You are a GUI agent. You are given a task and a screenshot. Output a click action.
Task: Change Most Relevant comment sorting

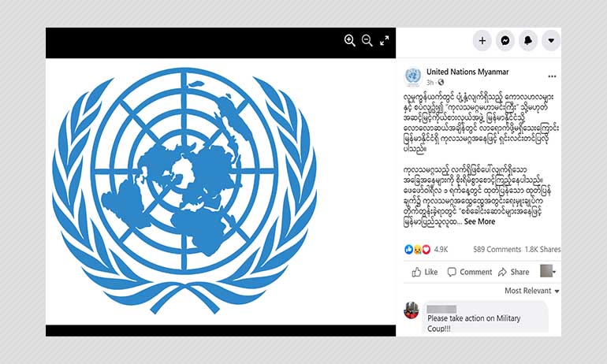pyautogui.click(x=532, y=291)
